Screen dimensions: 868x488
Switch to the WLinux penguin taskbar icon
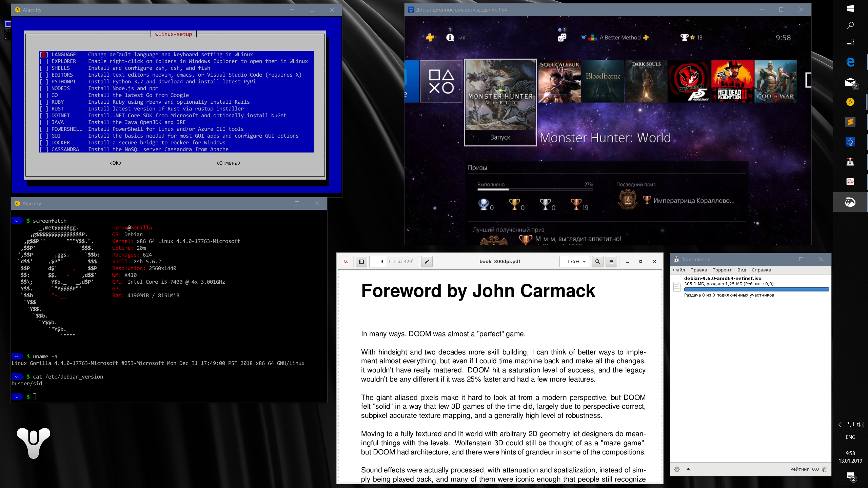tap(850, 102)
